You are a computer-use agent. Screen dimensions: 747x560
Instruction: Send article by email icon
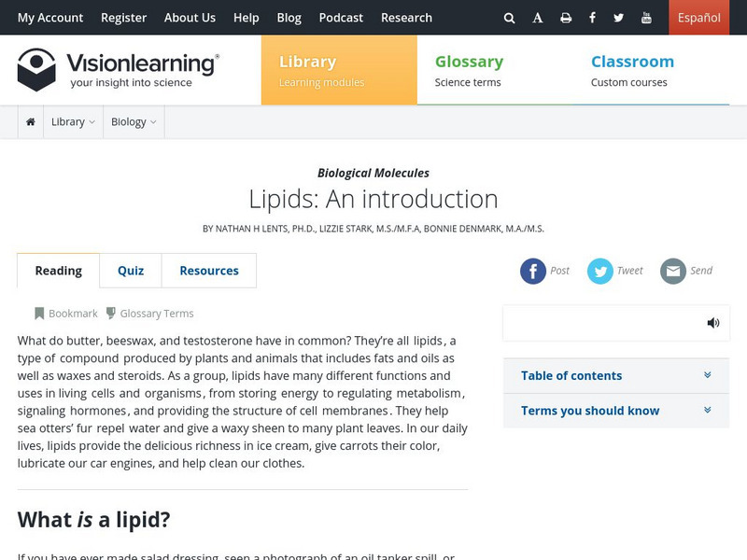[673, 271]
